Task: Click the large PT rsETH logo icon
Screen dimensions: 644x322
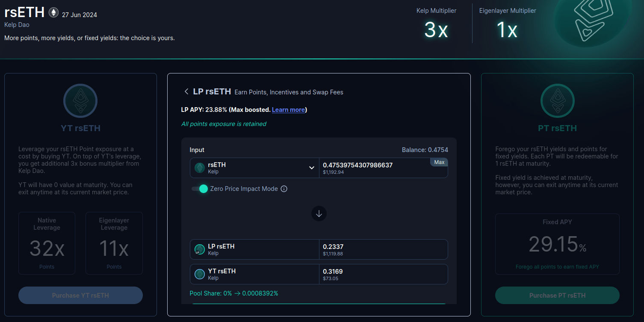Action: (x=557, y=101)
